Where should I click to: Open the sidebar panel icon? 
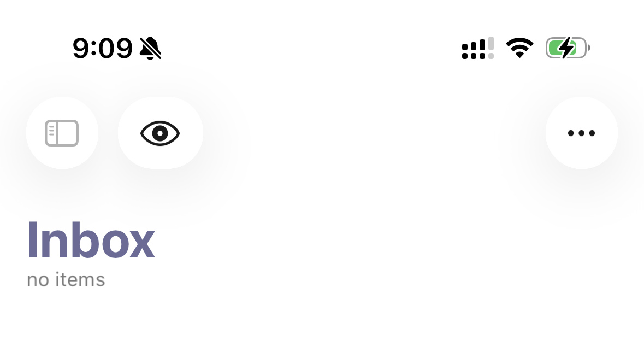[x=62, y=133]
